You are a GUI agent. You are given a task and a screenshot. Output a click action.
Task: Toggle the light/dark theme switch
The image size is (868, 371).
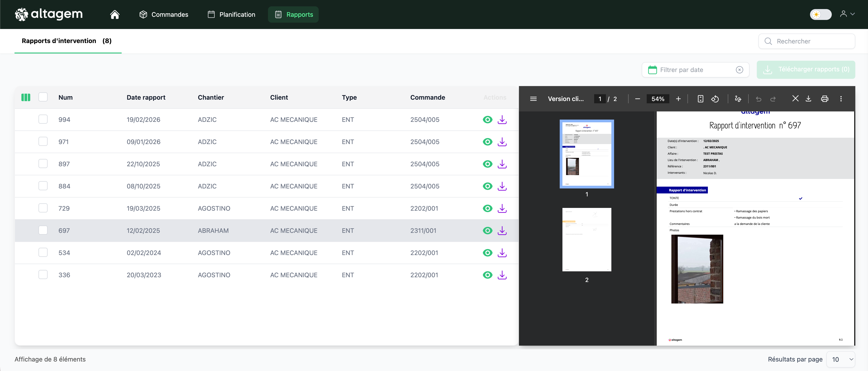click(820, 14)
